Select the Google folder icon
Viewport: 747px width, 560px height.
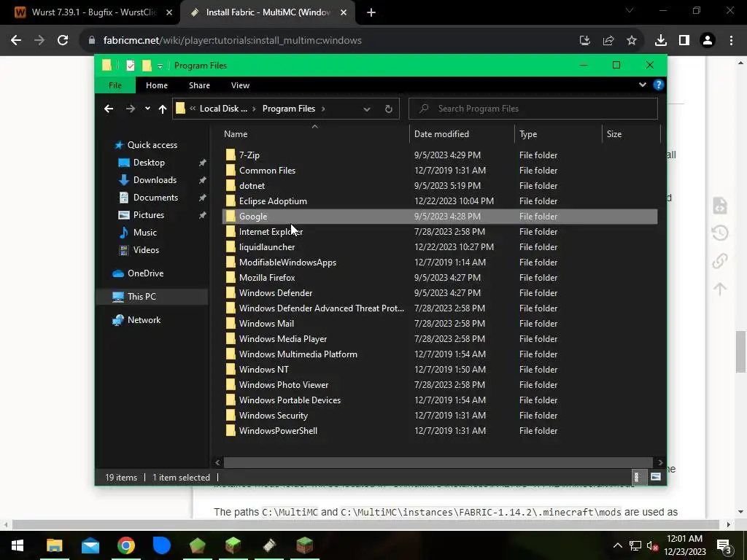tap(231, 216)
